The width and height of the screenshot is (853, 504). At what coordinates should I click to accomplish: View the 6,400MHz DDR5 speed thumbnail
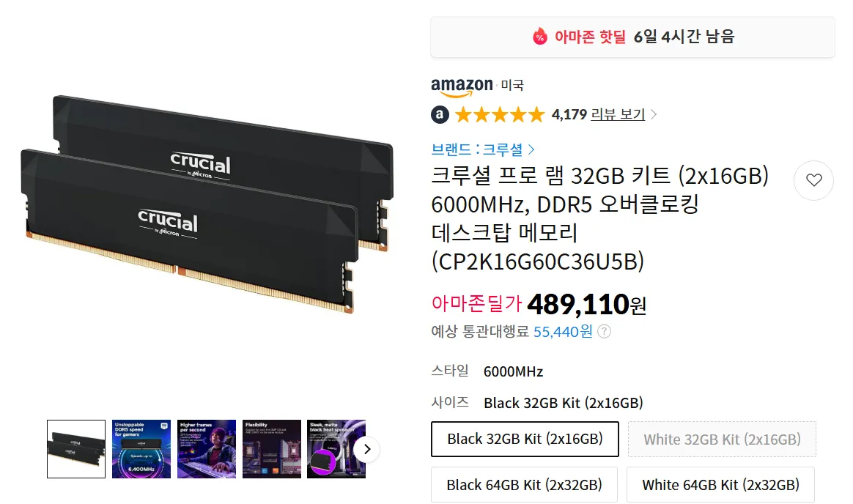[141, 449]
